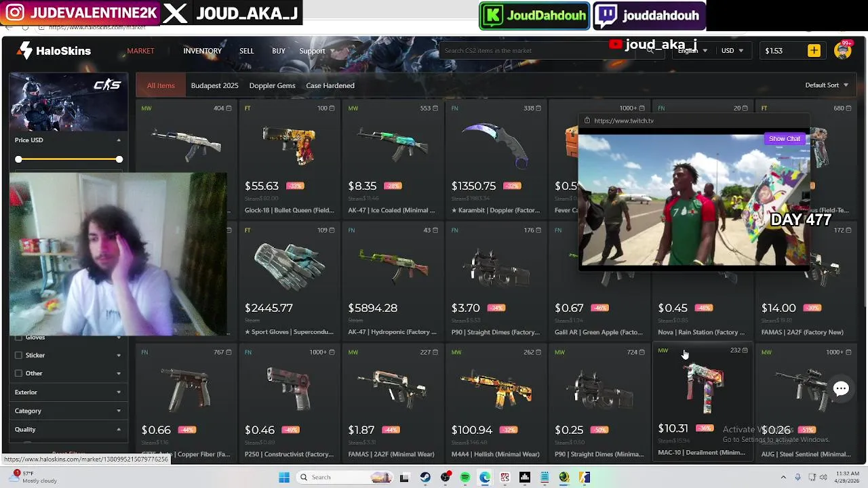Click the stock icon beside count 553
The width and height of the screenshot is (868, 488).
coord(435,108)
